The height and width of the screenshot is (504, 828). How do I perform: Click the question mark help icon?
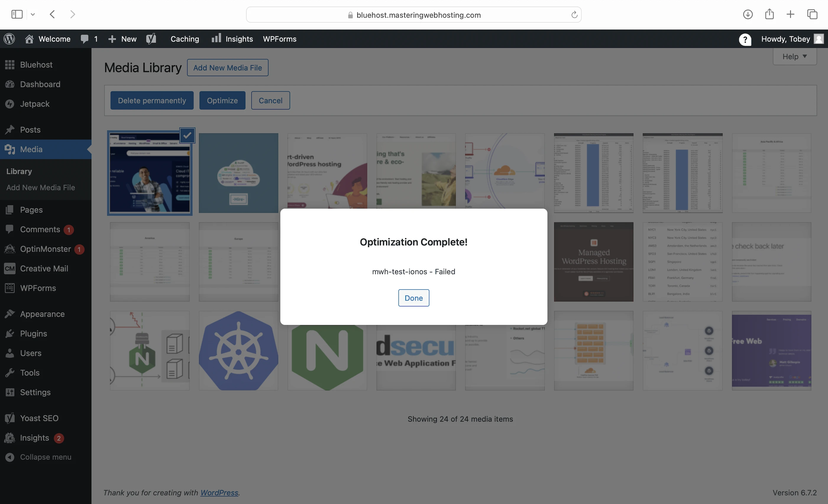(x=745, y=39)
